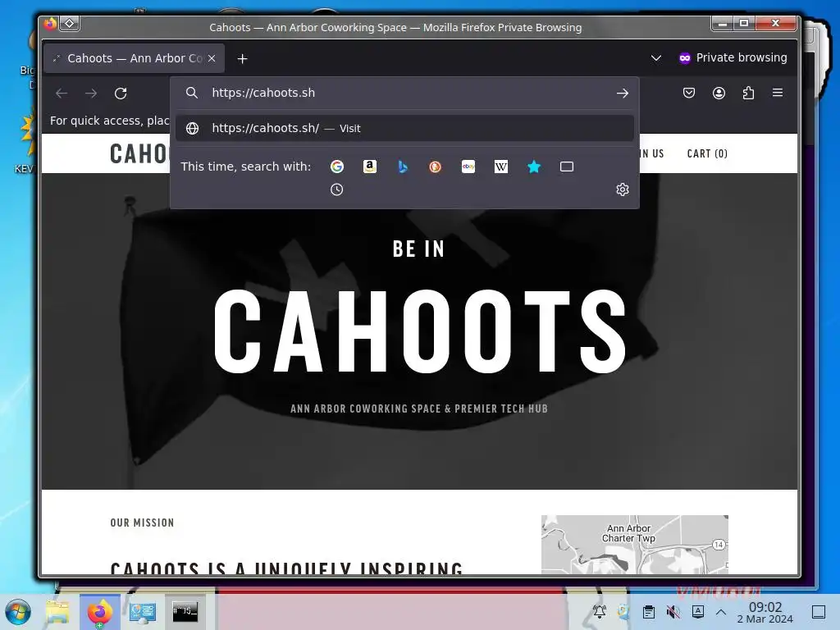Toggle window sticky diamond button in title bar
This screenshot has width=840, height=630.
pyautogui.click(x=70, y=24)
